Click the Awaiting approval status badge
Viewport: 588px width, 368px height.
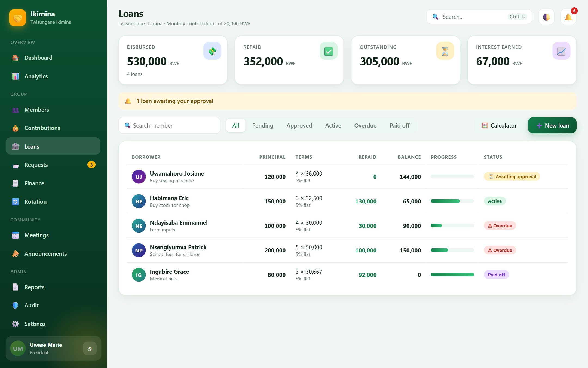512,177
